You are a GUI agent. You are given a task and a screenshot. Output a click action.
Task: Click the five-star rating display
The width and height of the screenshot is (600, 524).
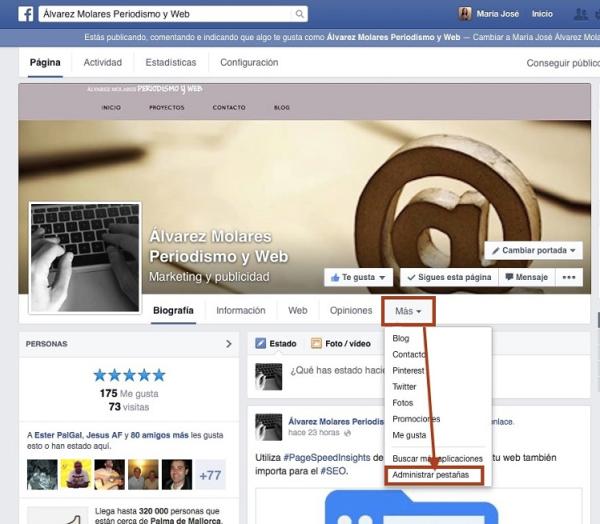coord(129,375)
